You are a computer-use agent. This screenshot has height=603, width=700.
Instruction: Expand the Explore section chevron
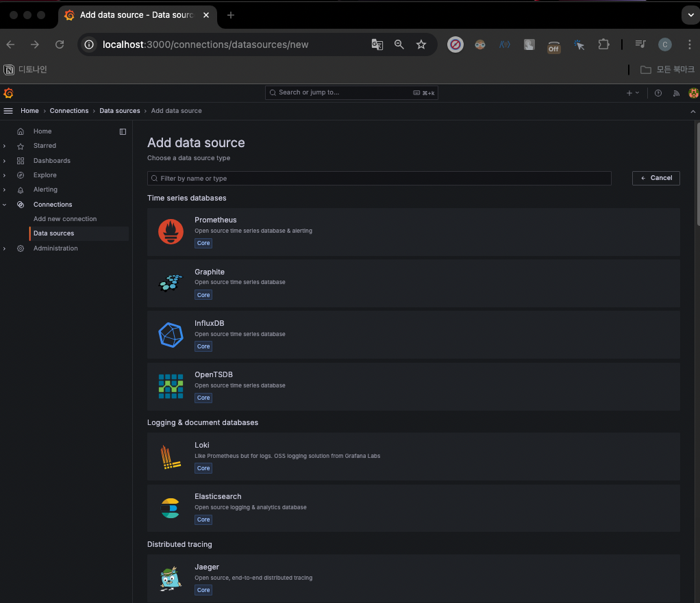[5, 175]
